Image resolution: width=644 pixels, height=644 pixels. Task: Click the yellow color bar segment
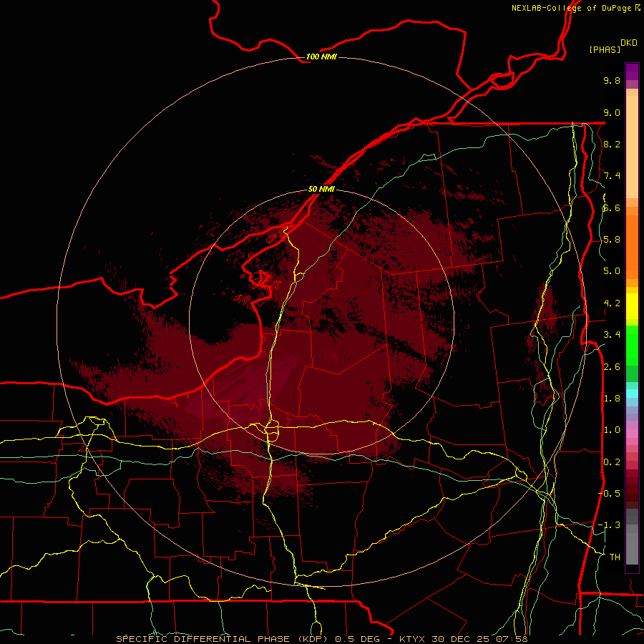(x=632, y=306)
